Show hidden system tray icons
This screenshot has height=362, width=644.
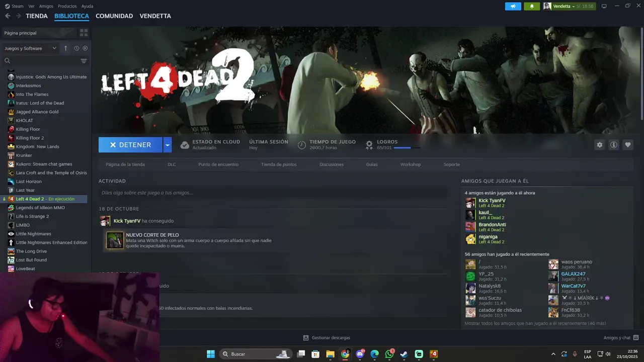pos(553,354)
